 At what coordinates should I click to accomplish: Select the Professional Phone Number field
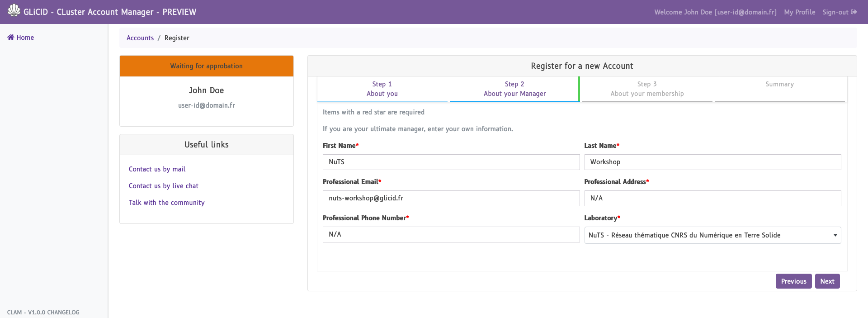[451, 234]
